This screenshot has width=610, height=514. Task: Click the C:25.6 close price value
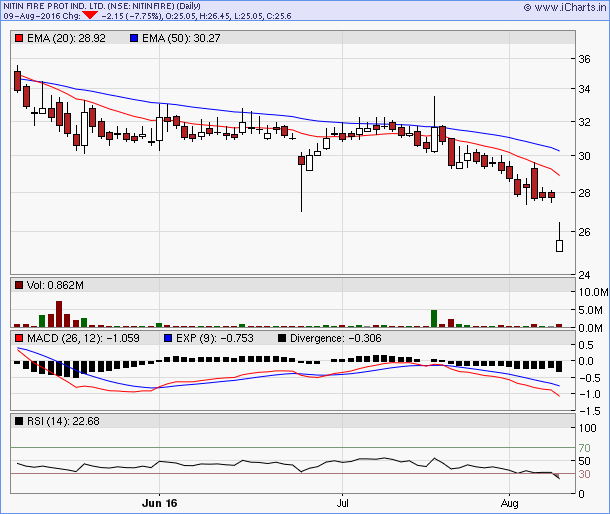coord(279,16)
